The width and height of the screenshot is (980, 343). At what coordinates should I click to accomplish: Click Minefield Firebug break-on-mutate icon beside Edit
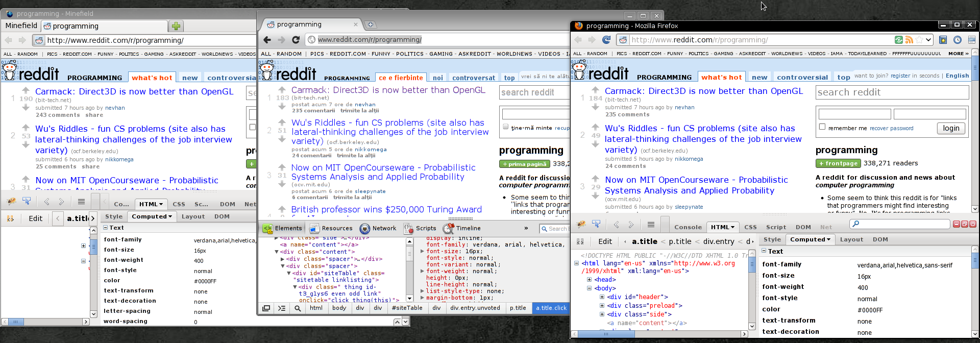[10, 218]
